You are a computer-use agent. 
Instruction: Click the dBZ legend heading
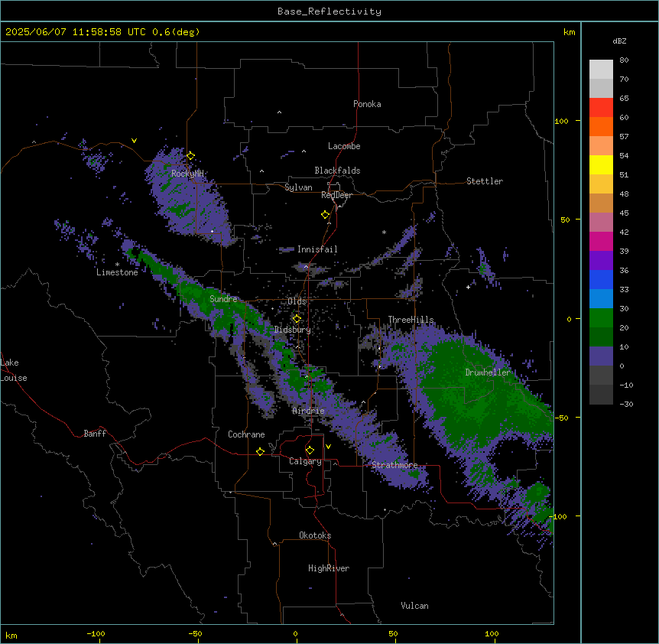(619, 41)
